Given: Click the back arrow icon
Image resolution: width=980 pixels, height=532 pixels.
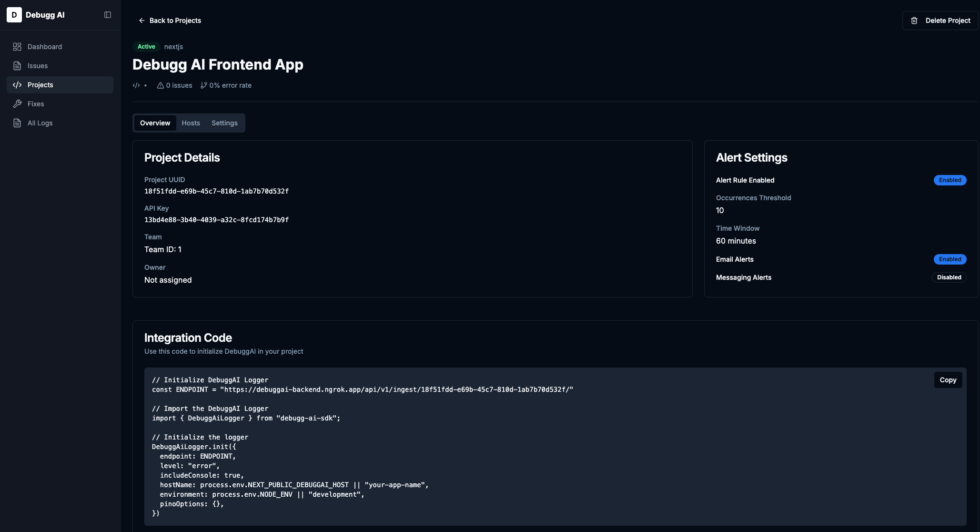Looking at the screenshot, I should click(141, 20).
